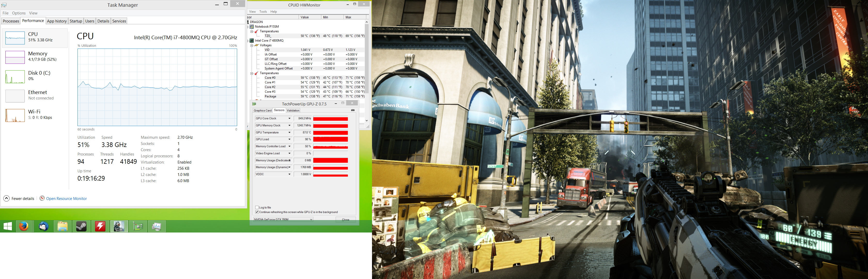Viewport: 868px width, 279px height.
Task: Click the Task Manager title bar icon
Action: point(4,5)
